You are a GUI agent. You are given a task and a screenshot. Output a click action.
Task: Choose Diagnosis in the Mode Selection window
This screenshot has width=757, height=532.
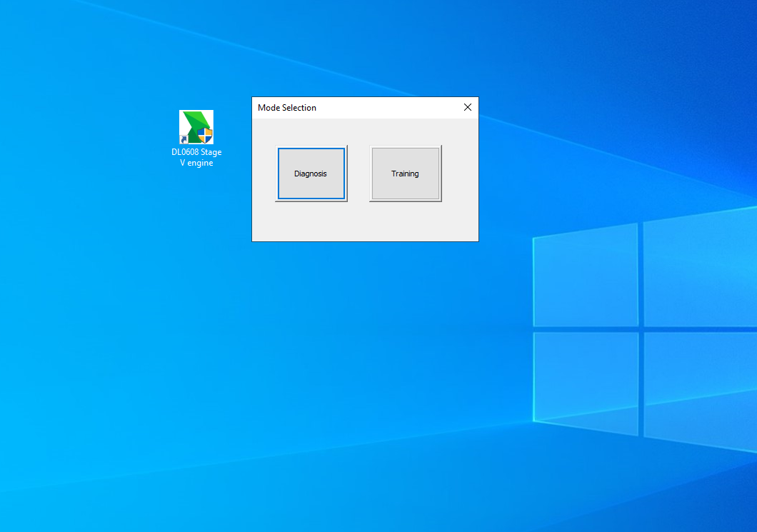[x=311, y=174]
